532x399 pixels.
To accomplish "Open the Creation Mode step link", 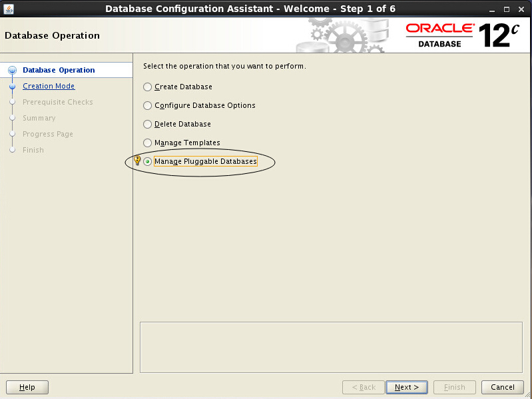I will (x=49, y=86).
